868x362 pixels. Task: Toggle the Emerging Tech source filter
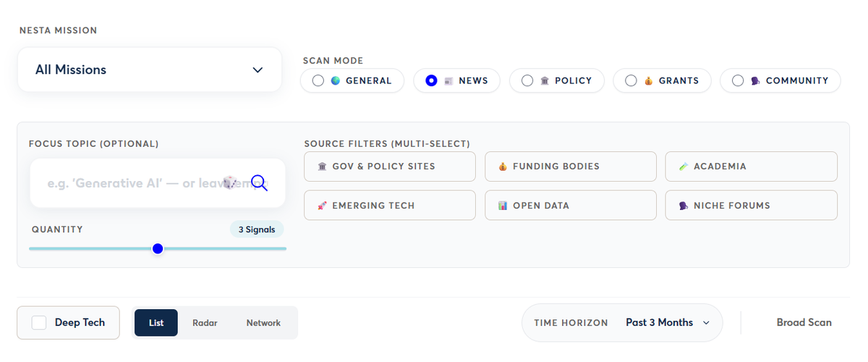point(390,206)
